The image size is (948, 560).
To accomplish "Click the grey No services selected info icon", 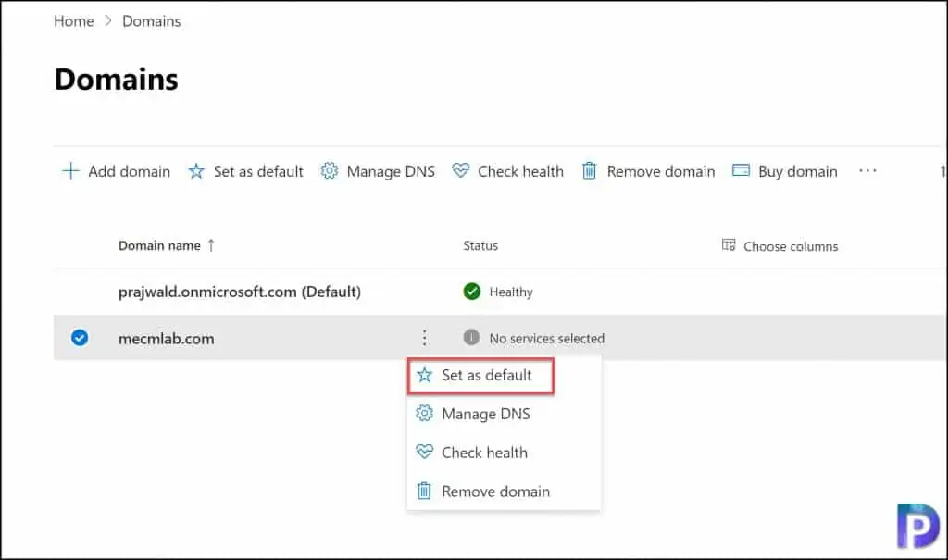I will pos(471,338).
